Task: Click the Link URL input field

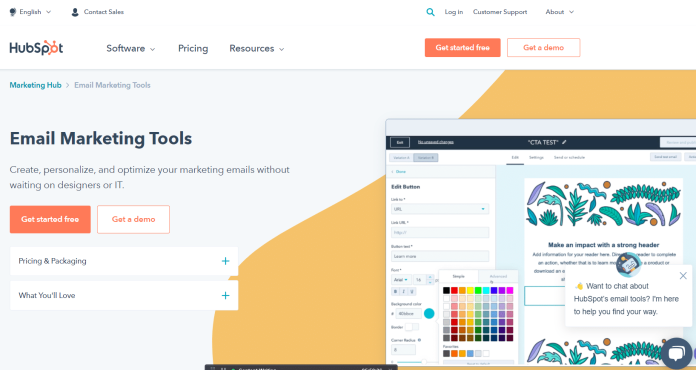Action: tap(440, 232)
